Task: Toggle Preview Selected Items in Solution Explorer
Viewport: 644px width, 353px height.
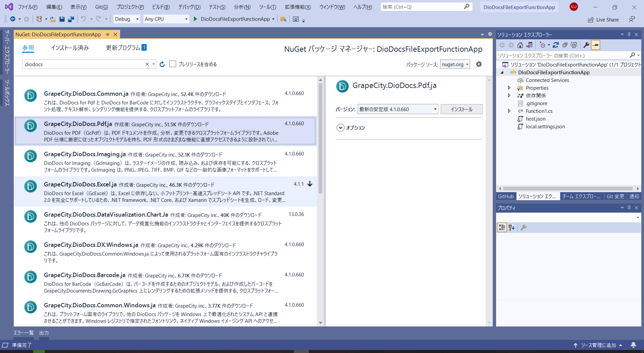Action: click(595, 45)
